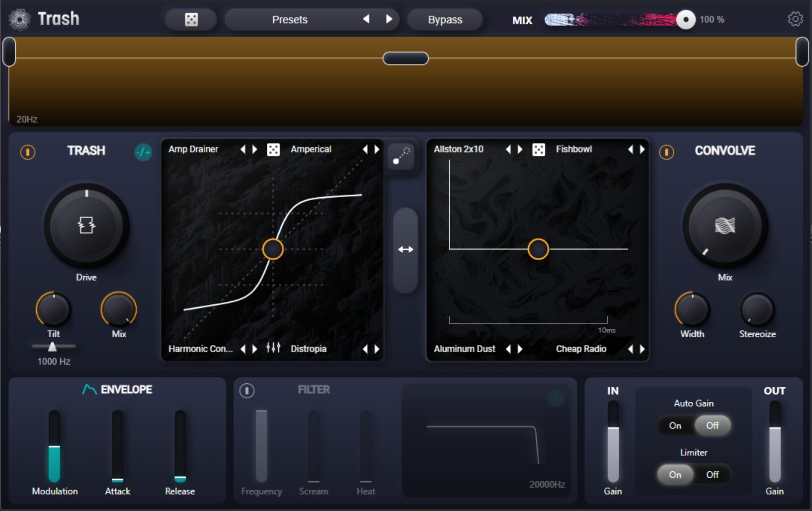
Task: Select the next preset with the right arrow
Action: (389, 19)
